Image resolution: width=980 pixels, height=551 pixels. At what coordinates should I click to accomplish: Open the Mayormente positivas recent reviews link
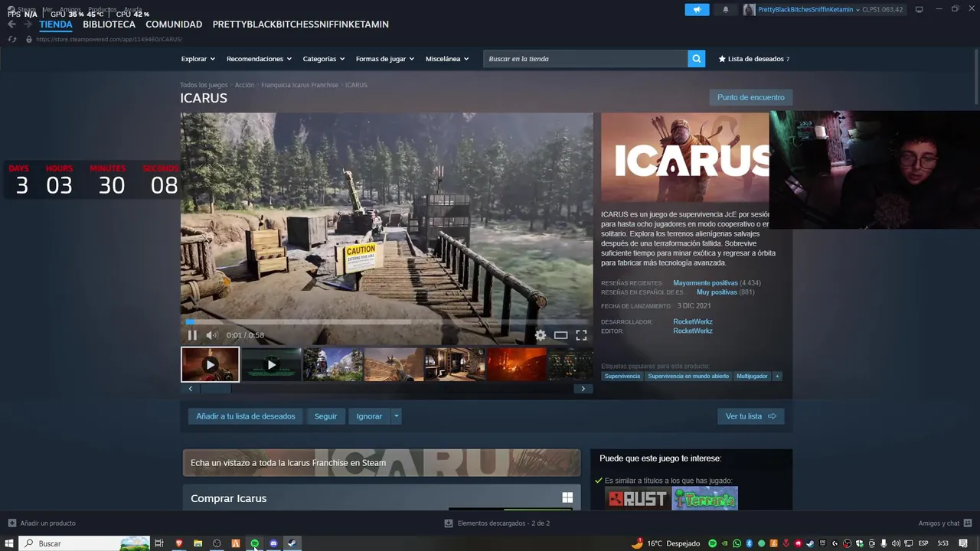tap(705, 283)
